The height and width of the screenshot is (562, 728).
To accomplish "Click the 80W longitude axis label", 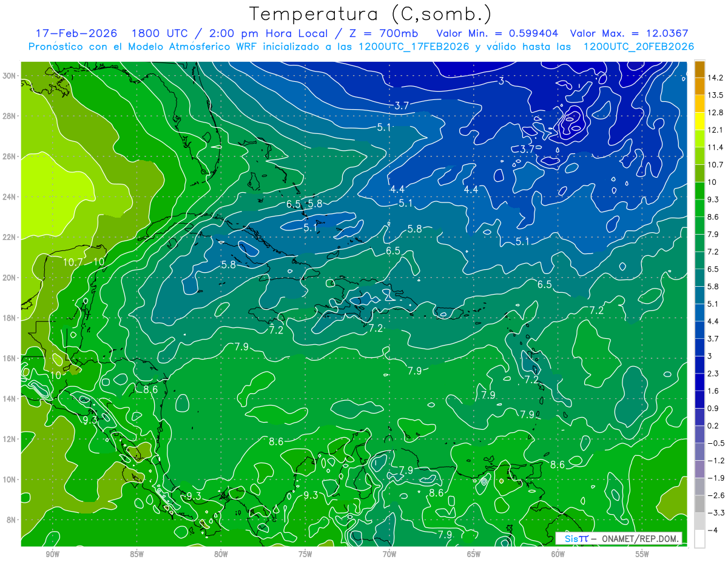I will tap(221, 554).
